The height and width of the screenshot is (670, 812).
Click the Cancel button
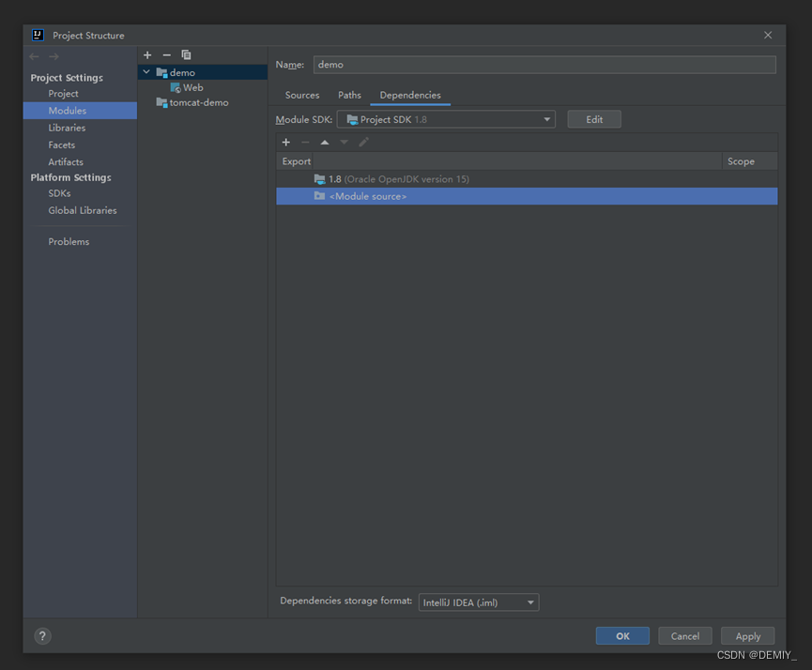(685, 636)
